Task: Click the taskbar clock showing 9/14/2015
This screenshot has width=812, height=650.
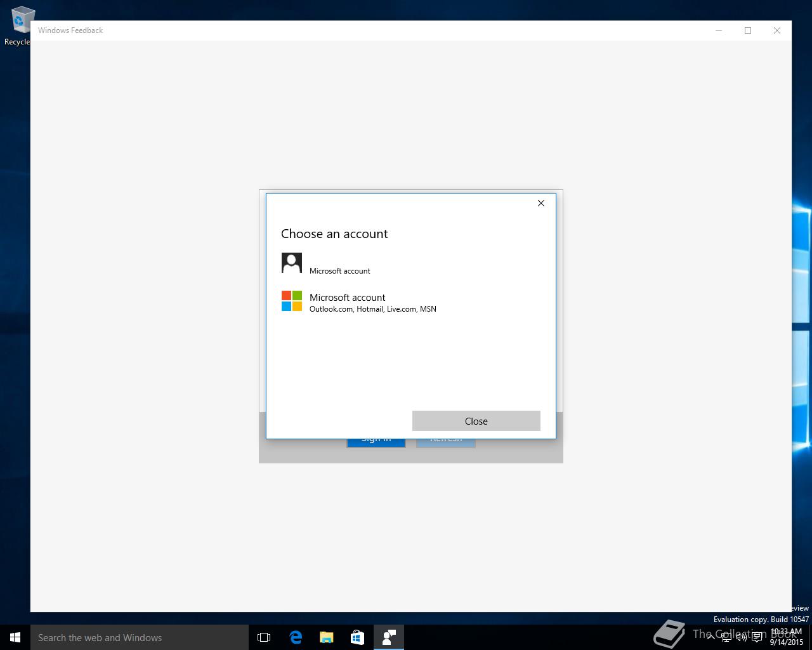Action: tap(787, 637)
